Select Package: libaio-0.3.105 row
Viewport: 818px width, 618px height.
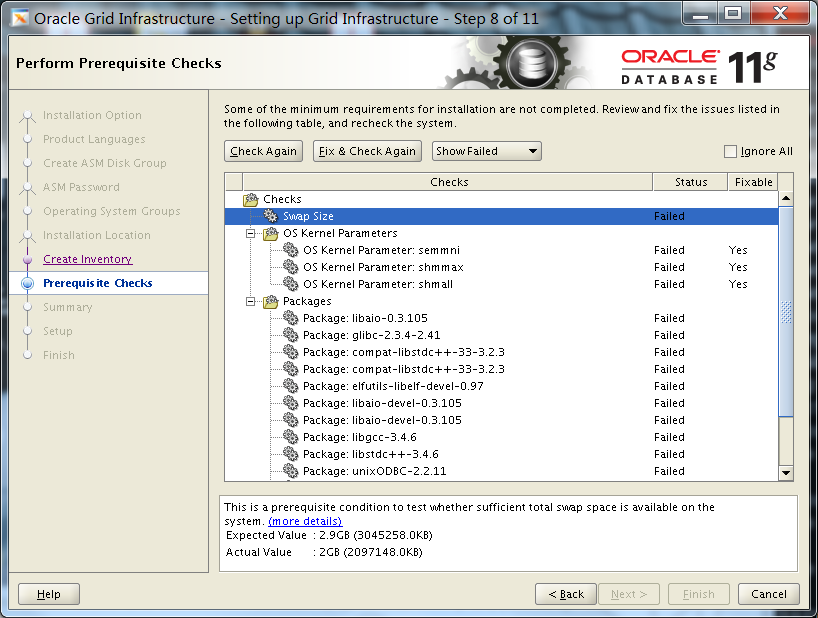point(501,318)
